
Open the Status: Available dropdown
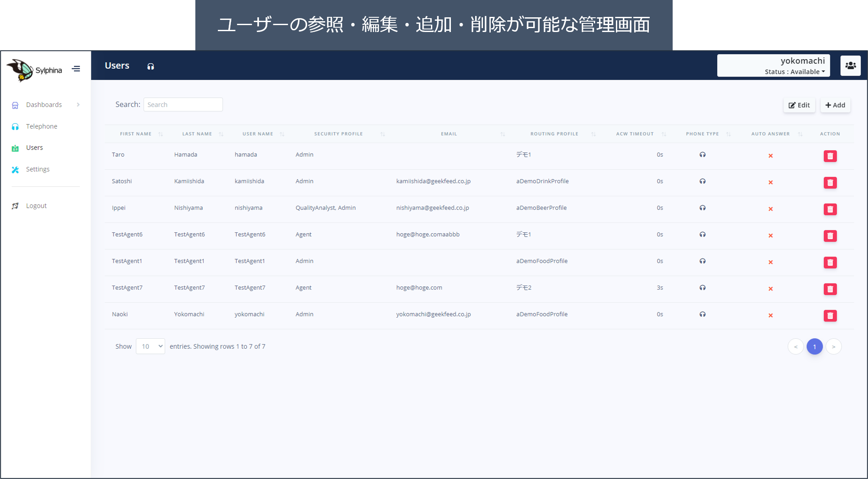(x=794, y=72)
